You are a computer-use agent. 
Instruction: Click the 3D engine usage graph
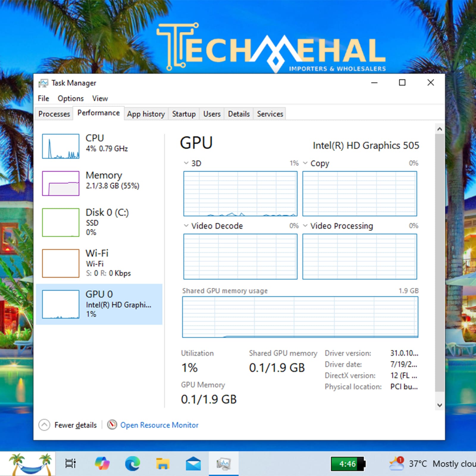[x=240, y=194]
